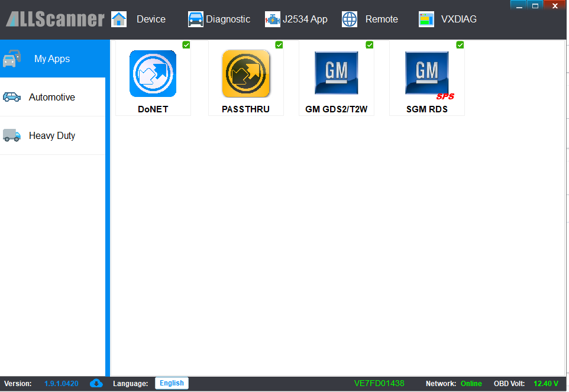Image resolution: width=569 pixels, height=392 pixels.
Task: Open the Diagnostic tab
Action: (x=228, y=20)
